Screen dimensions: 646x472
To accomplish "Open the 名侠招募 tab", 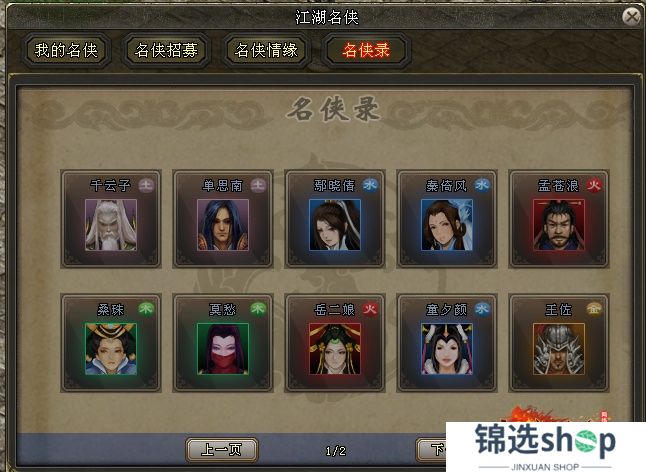I will tap(166, 51).
